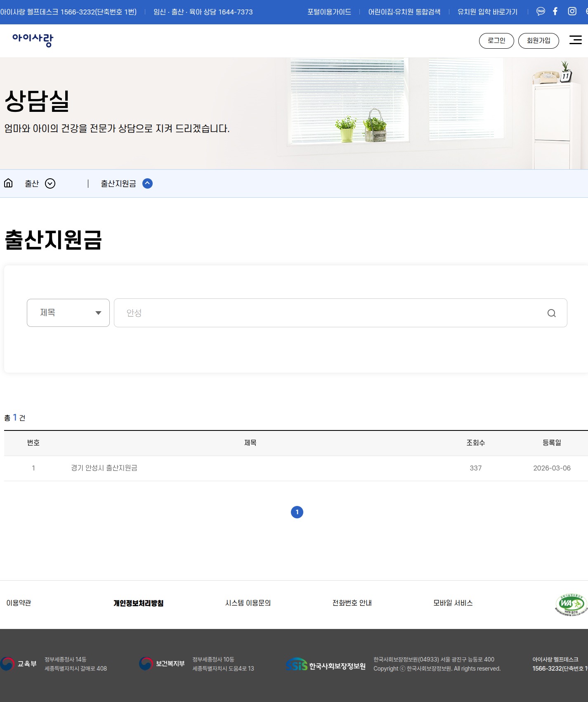Click the 회원가입 button
The width and height of the screenshot is (588, 702).
tap(538, 40)
